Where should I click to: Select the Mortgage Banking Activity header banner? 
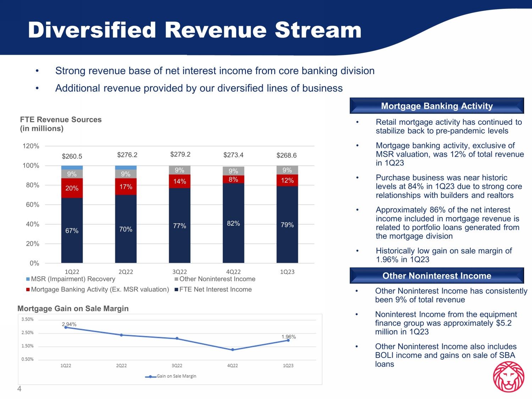[437, 106]
